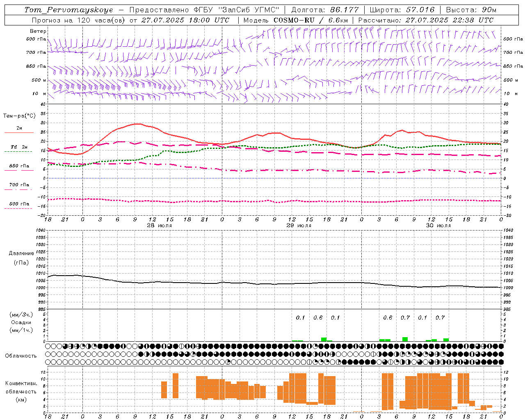Click the pressure label "Давление"

(x=21, y=253)
